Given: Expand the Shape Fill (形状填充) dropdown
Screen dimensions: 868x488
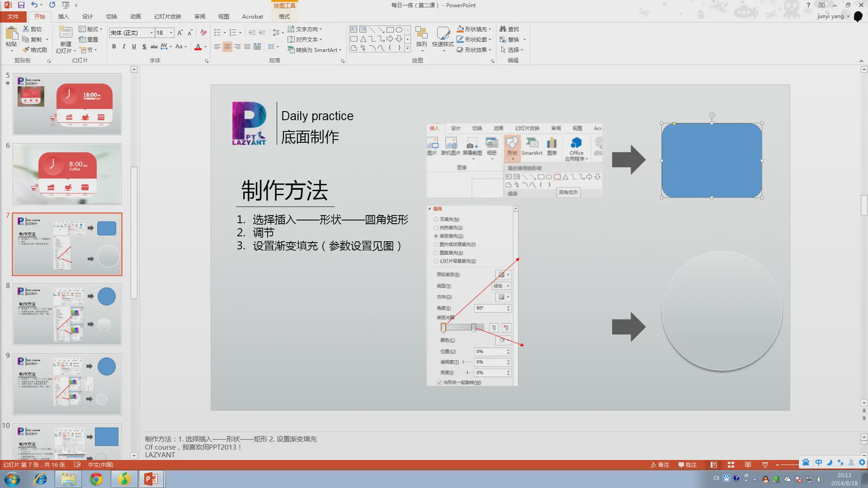Looking at the screenshot, I should [x=490, y=29].
